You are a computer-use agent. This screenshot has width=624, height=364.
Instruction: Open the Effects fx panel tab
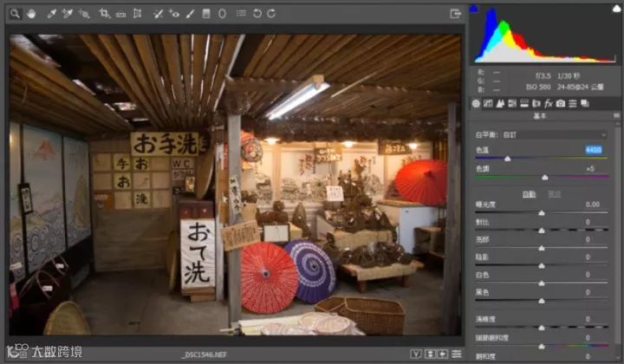click(x=549, y=103)
